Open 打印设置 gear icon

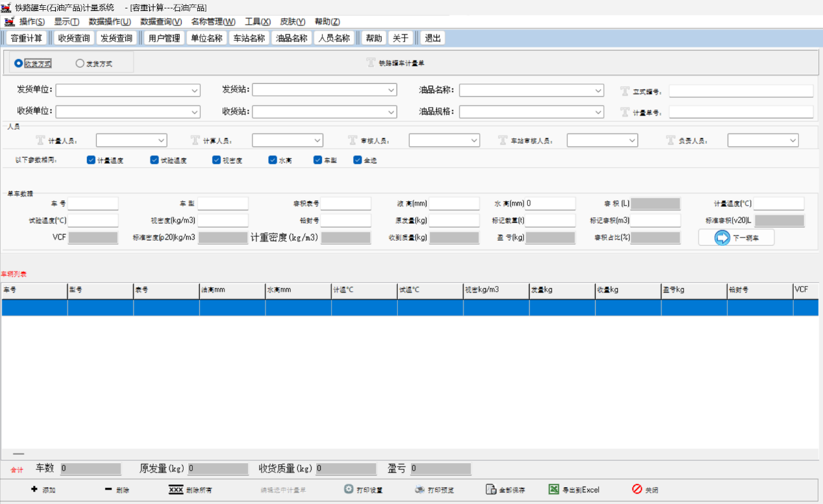(x=349, y=490)
